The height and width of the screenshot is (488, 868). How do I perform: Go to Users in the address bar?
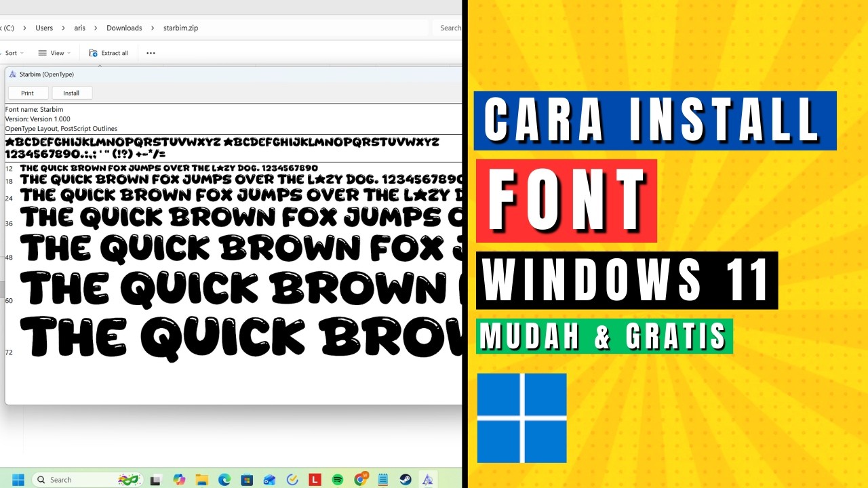(x=44, y=28)
